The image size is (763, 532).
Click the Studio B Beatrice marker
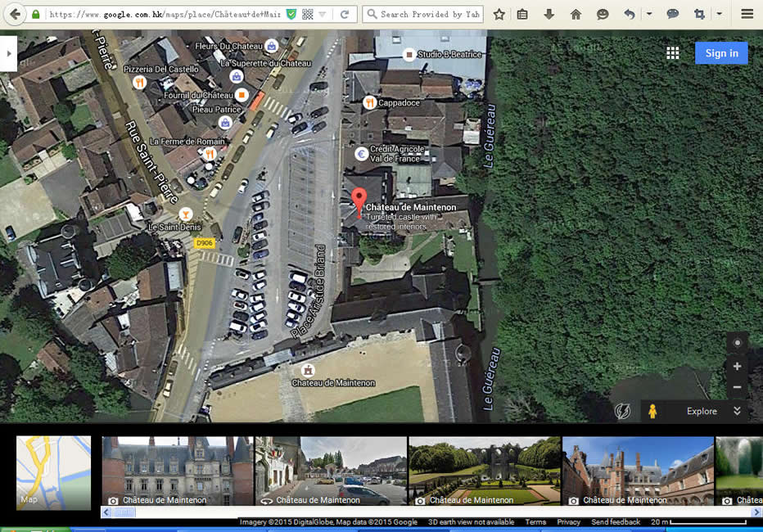click(409, 55)
